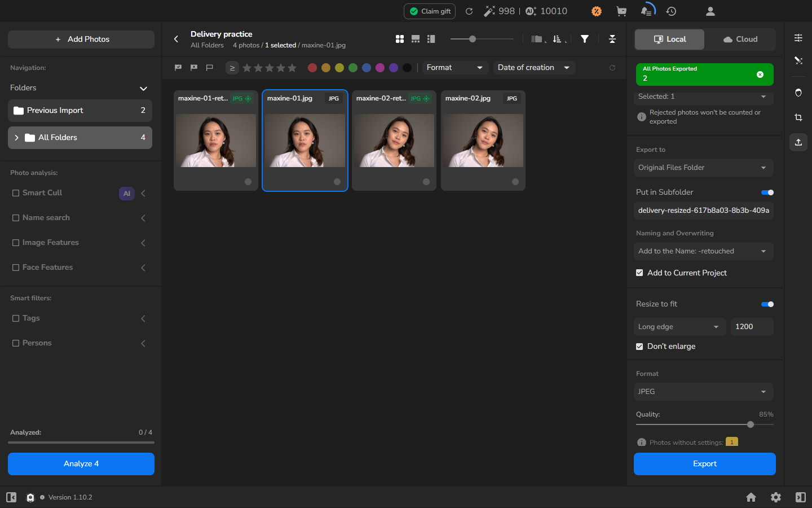
Task: Toggle the Put in Subfolder switch
Action: (767, 192)
